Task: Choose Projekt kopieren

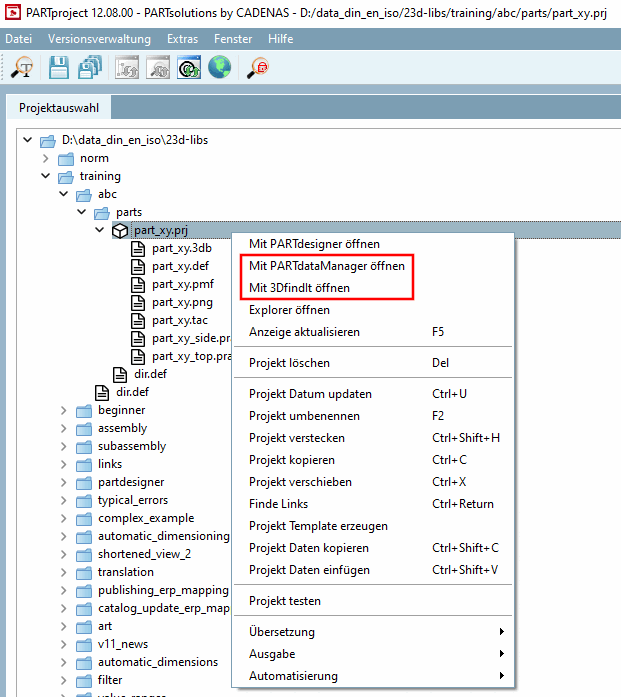Action: coord(373,460)
